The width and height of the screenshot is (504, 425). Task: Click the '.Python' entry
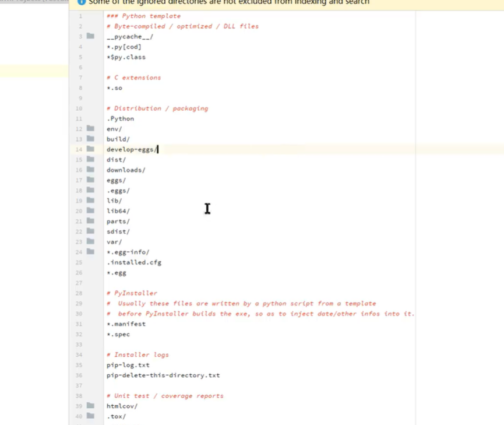click(120, 119)
